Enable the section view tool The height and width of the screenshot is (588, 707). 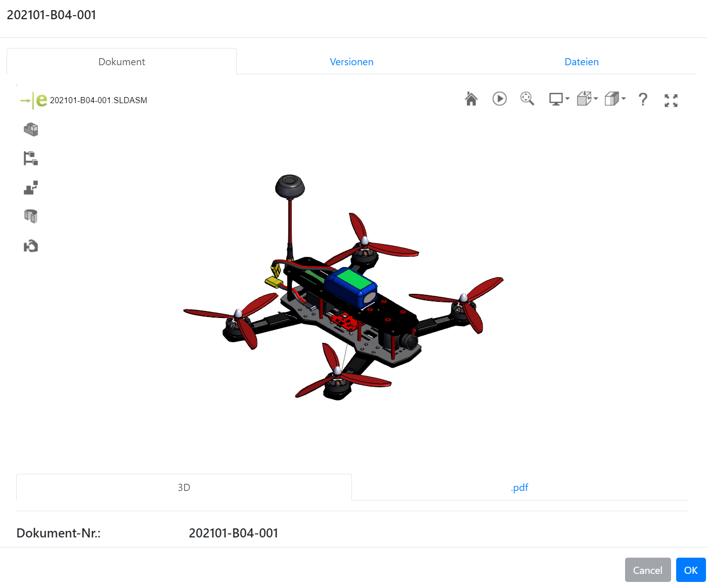[31, 217]
